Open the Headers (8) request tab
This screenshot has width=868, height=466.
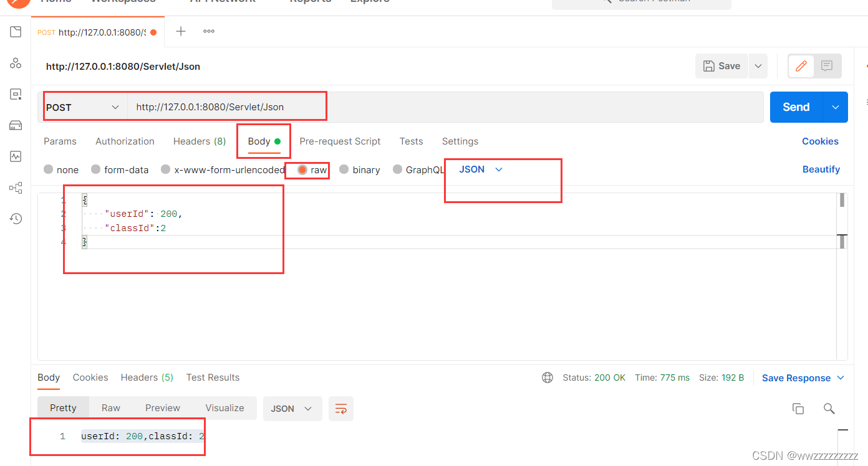coord(200,141)
